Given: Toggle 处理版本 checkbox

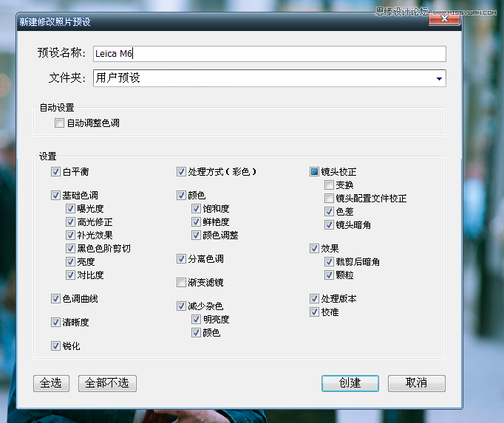Looking at the screenshot, I should [314, 299].
